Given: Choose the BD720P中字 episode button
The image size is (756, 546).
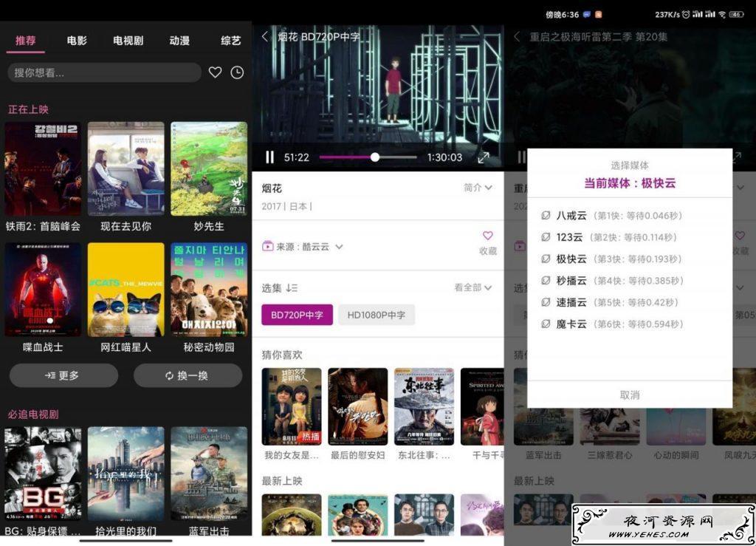Looking at the screenshot, I should (x=297, y=315).
